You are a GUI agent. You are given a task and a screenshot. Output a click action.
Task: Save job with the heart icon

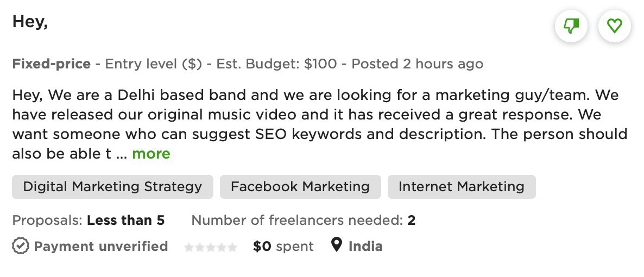pyautogui.click(x=615, y=26)
